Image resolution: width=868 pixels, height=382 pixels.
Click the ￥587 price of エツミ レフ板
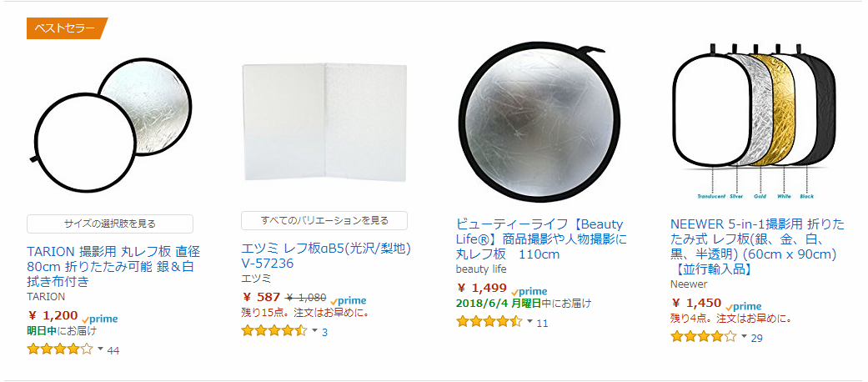point(261,297)
